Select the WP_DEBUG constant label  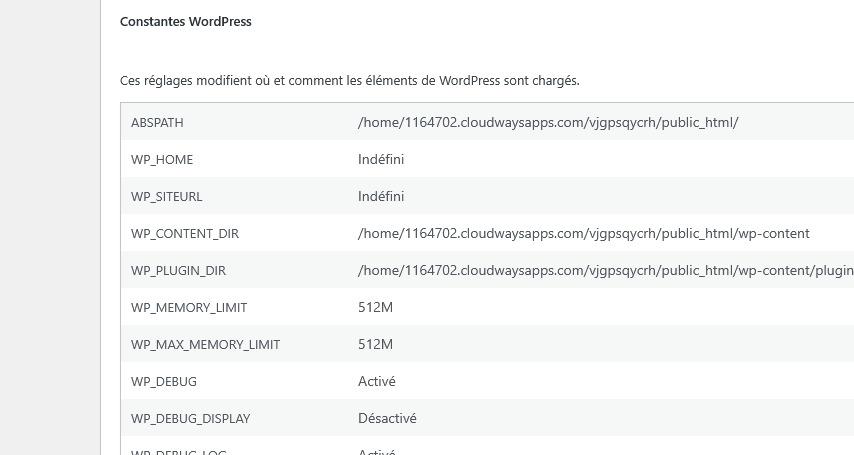(x=164, y=382)
